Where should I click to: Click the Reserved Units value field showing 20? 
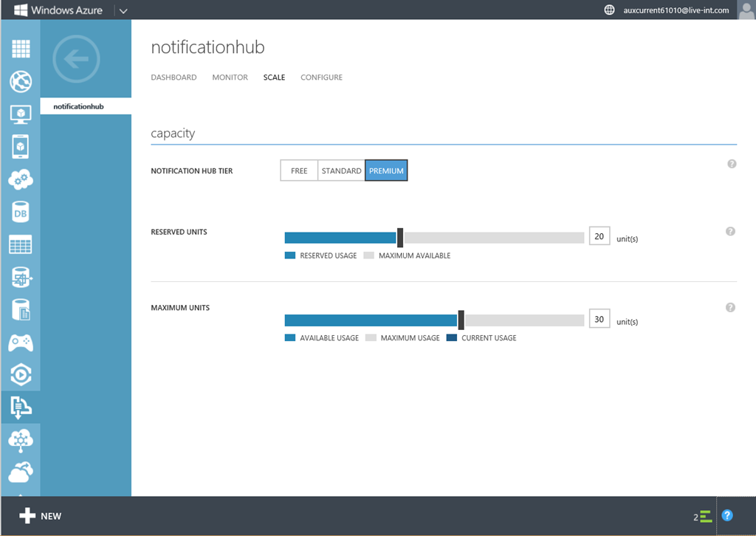coord(599,236)
